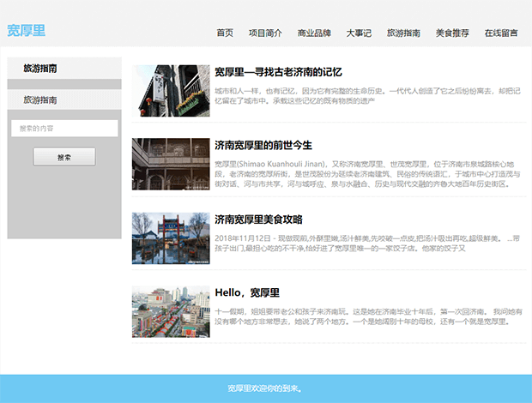Open thumbnail for 宽厚里—寻找古老济南的记忆 article

pyautogui.click(x=170, y=91)
